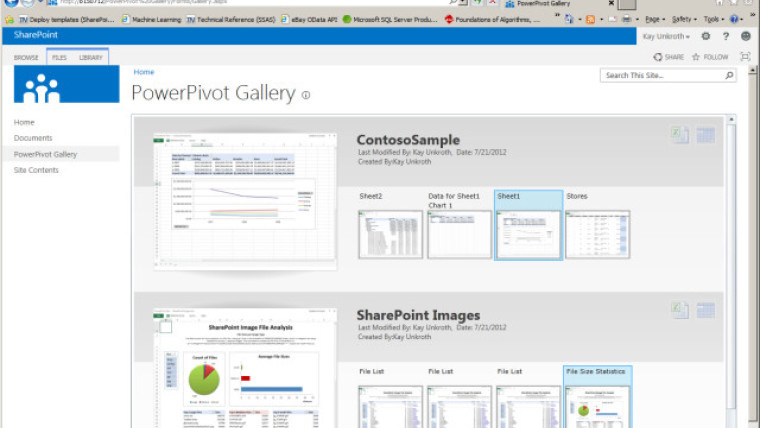Click the Home breadcrumb link
This screenshot has width=760, height=428.
click(144, 72)
